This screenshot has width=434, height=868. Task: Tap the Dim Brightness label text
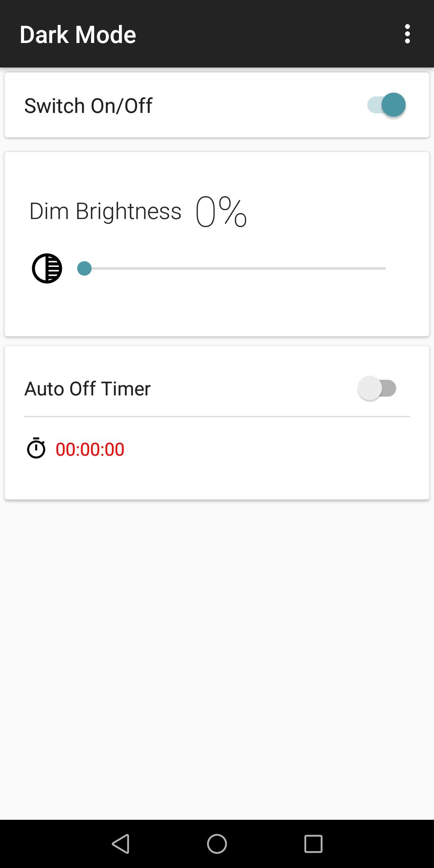click(x=105, y=211)
